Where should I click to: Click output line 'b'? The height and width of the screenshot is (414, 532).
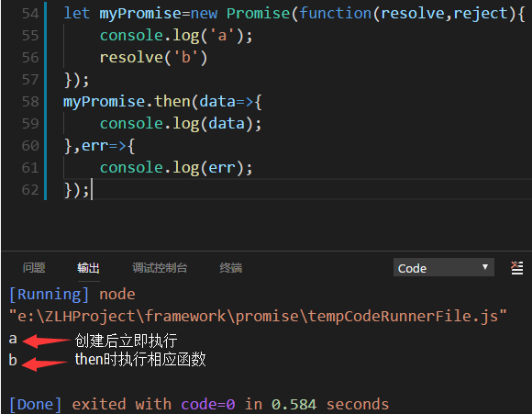pos(13,360)
